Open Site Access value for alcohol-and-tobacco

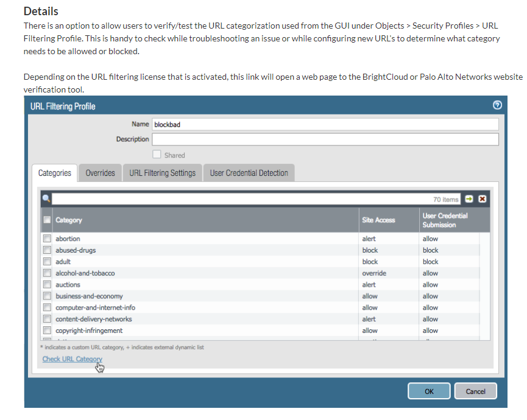[x=373, y=273]
